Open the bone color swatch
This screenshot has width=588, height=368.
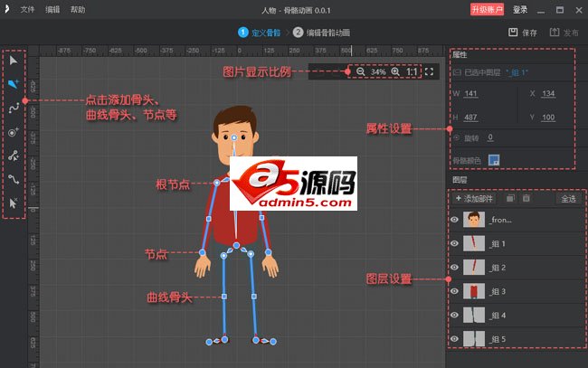click(x=494, y=160)
